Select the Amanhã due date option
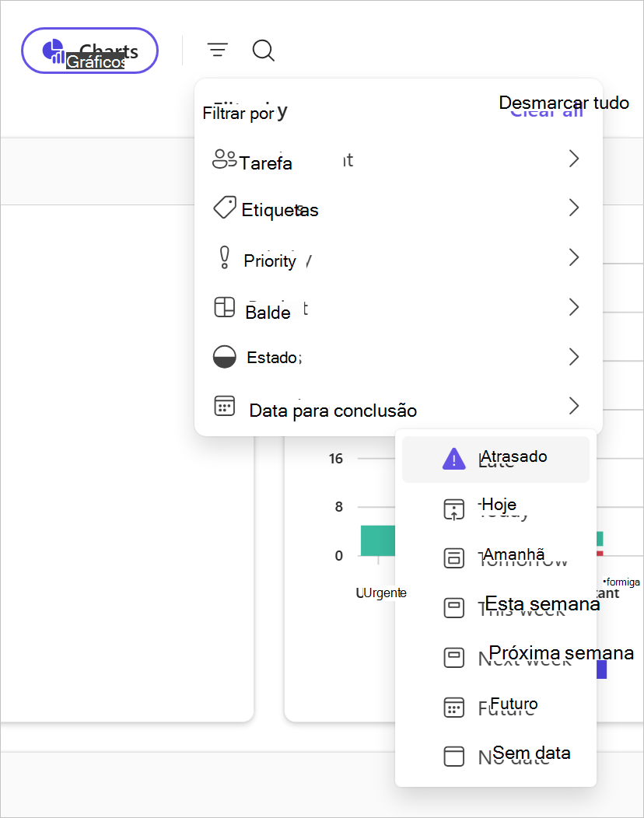Screen dimensions: 644x818 495,558
